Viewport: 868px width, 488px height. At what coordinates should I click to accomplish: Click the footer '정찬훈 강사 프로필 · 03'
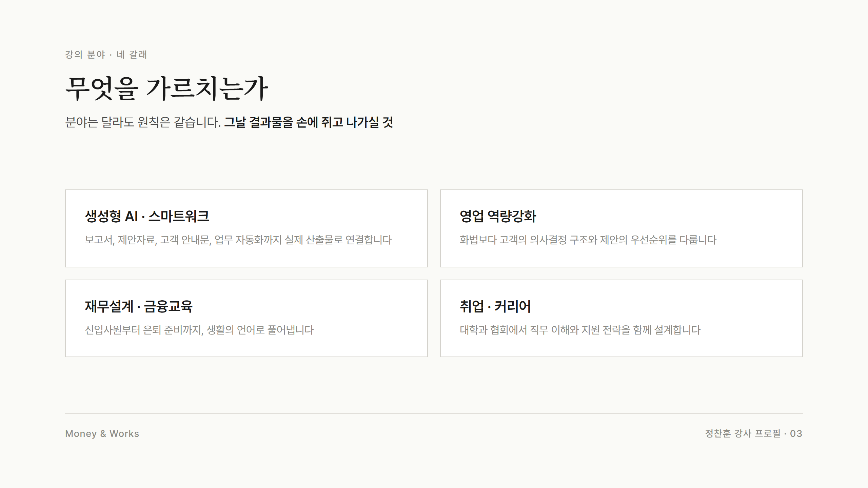(x=754, y=433)
